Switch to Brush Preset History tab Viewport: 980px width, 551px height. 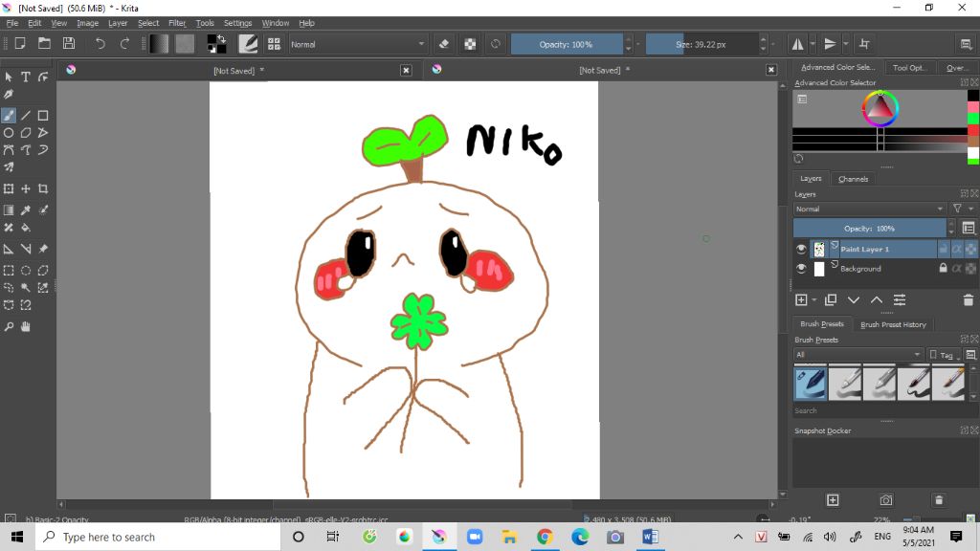(893, 324)
